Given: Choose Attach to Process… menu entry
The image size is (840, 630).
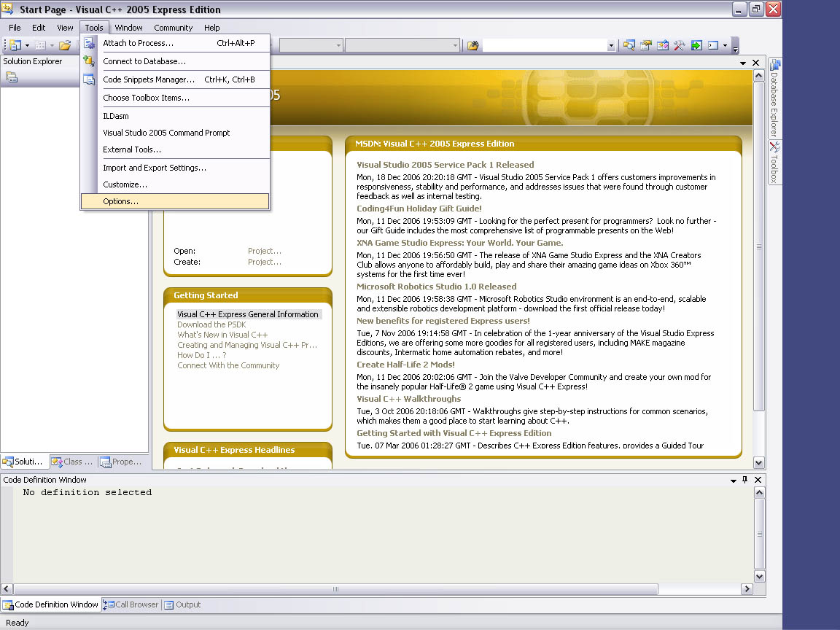Looking at the screenshot, I should [175, 44].
